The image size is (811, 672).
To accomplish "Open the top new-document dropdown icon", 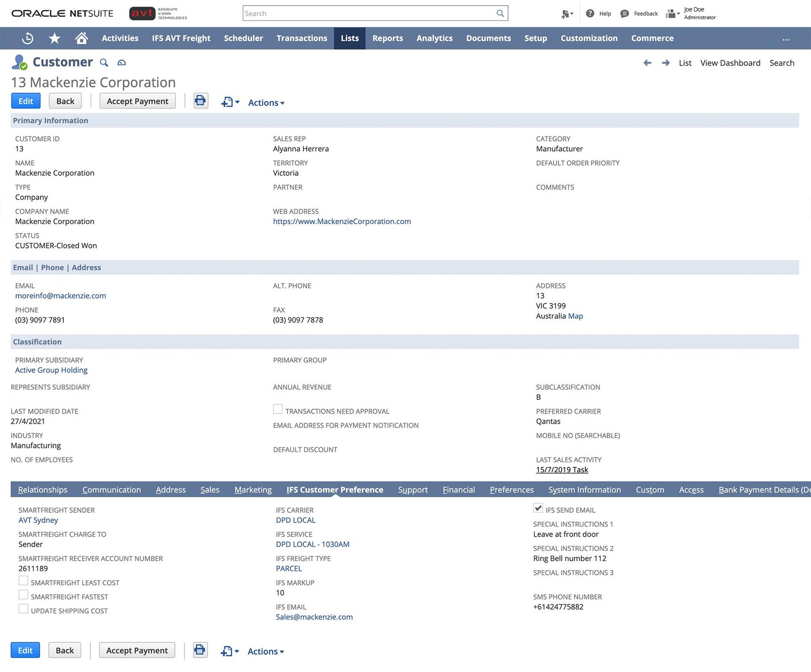I will pyautogui.click(x=230, y=102).
